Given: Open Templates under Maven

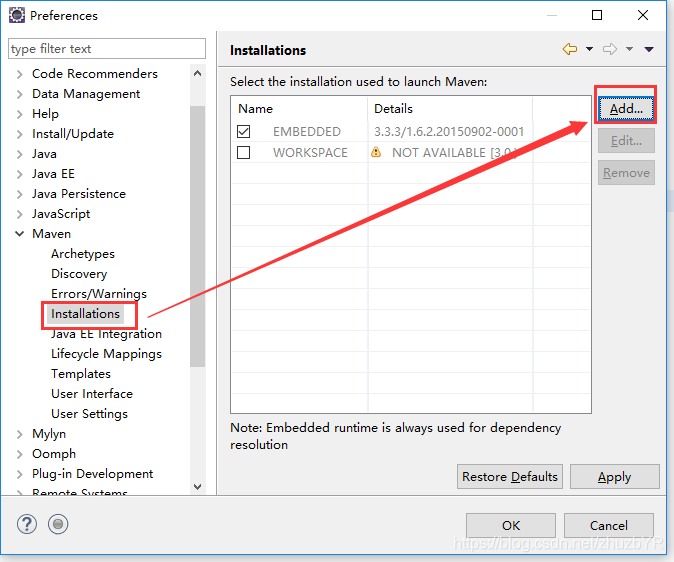Looking at the screenshot, I should (x=81, y=374).
